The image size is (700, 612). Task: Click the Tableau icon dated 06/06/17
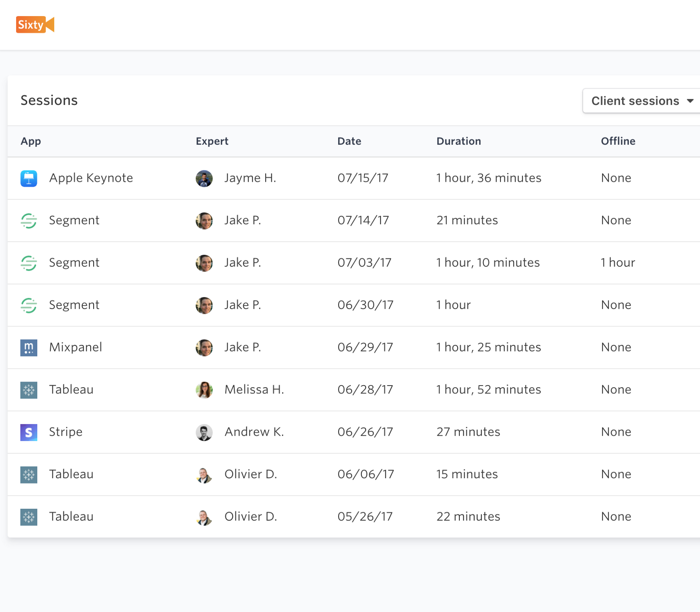point(29,475)
